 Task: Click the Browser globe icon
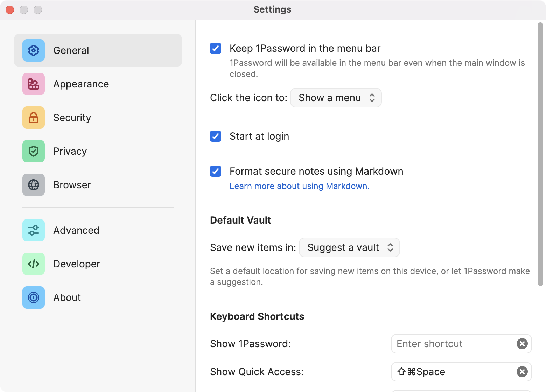click(x=33, y=185)
